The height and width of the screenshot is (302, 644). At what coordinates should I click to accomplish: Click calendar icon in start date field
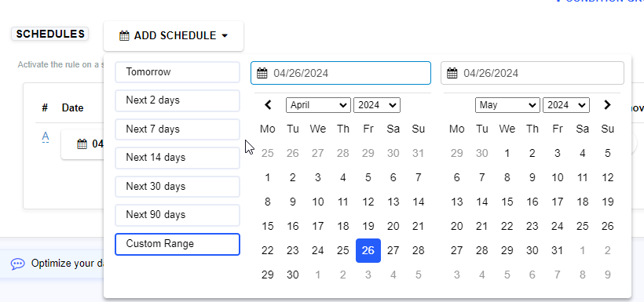(262, 74)
